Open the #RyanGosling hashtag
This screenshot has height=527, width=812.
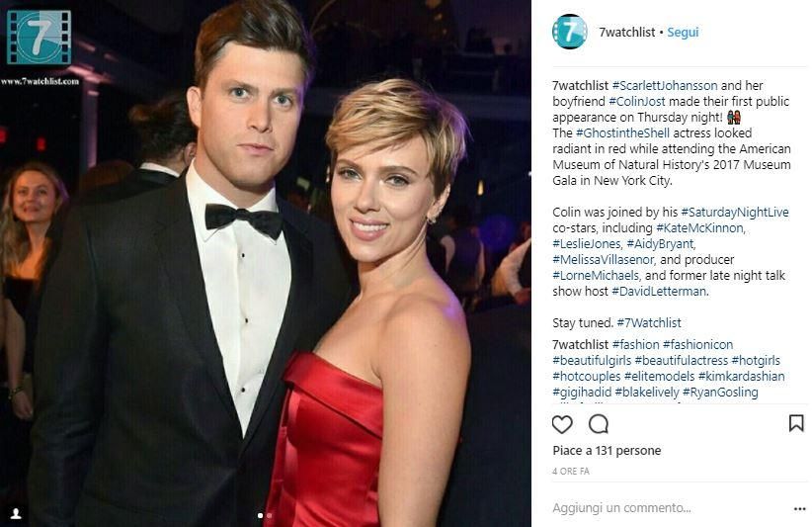click(720, 393)
